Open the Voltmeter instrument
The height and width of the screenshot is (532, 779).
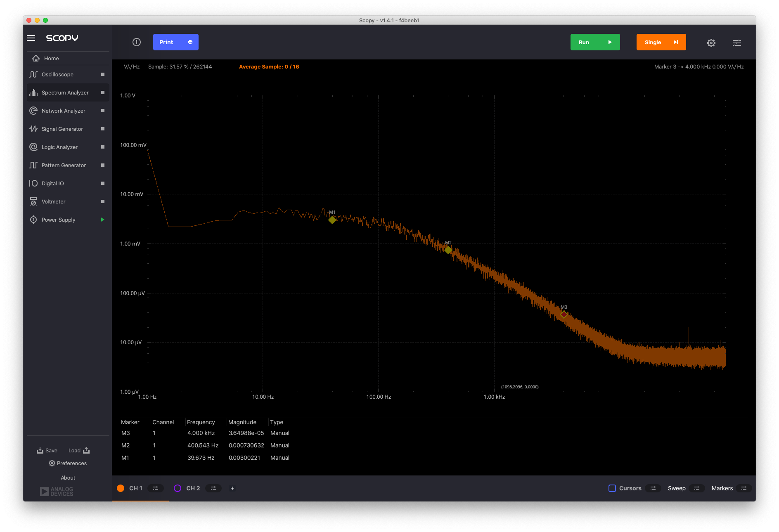(x=68, y=201)
